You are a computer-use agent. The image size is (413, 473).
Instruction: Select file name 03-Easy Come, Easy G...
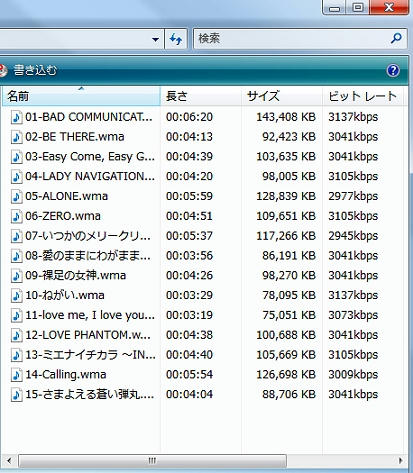90,157
